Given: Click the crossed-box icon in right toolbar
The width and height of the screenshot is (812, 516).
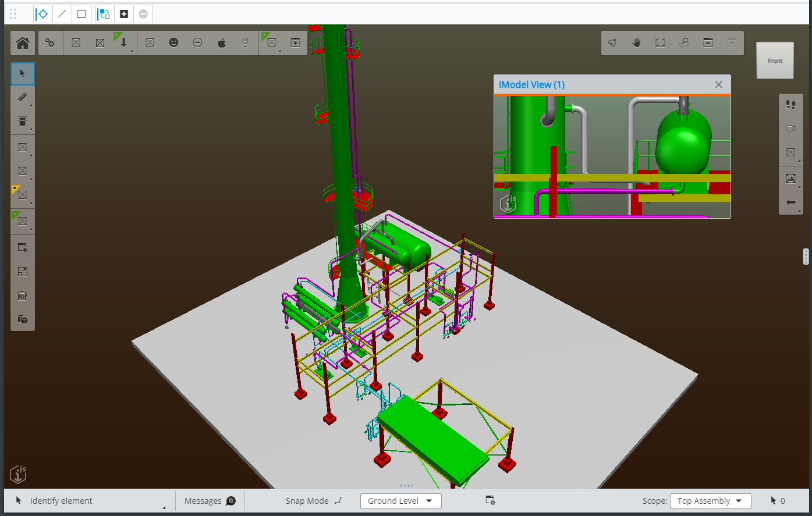Looking at the screenshot, I should click(x=790, y=152).
